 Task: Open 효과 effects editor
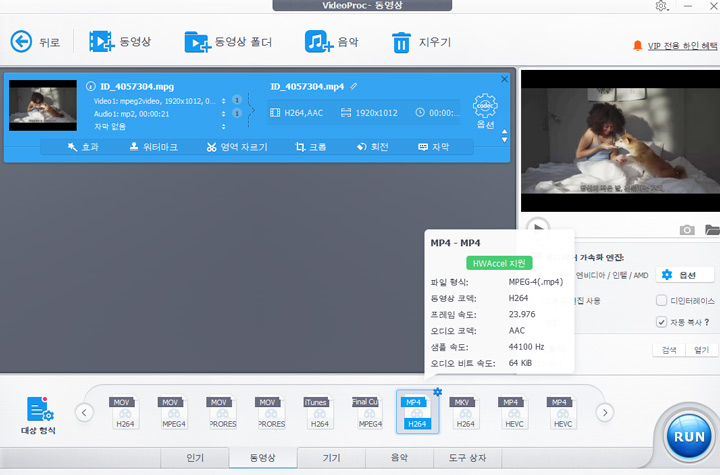pos(83,147)
